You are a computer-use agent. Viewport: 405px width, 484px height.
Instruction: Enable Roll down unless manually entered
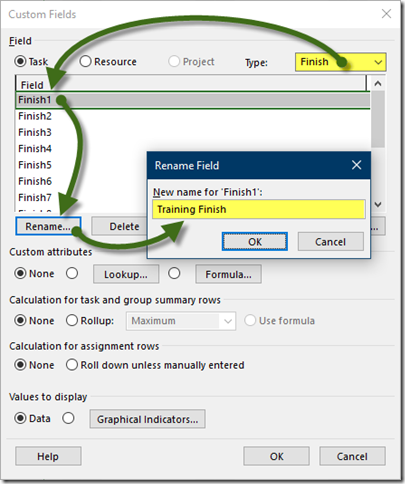tap(72, 365)
